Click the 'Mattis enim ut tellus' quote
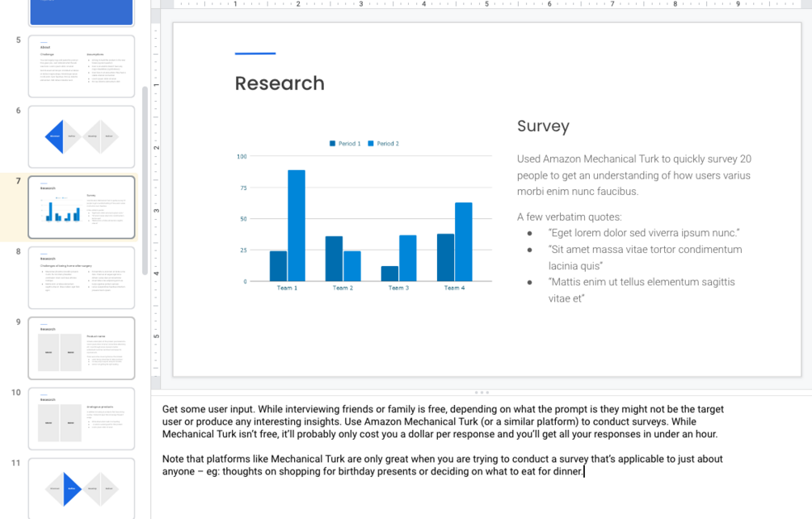Viewport: 812px width, 519px height. point(642,290)
